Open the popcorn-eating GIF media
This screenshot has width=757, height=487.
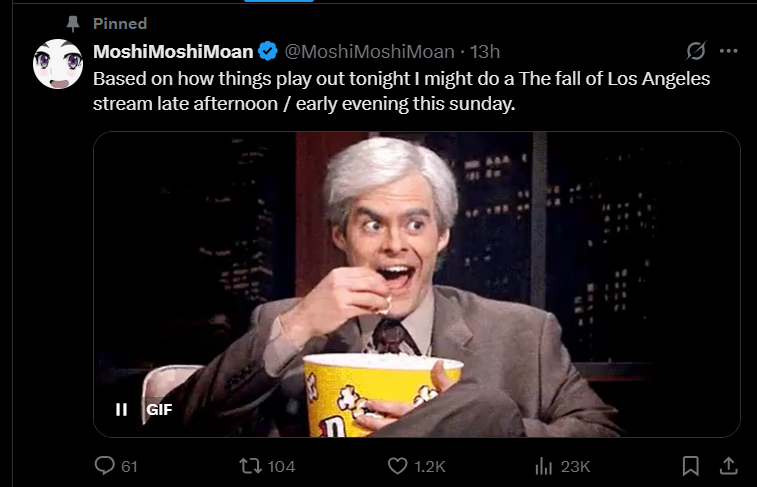pyautogui.click(x=417, y=284)
